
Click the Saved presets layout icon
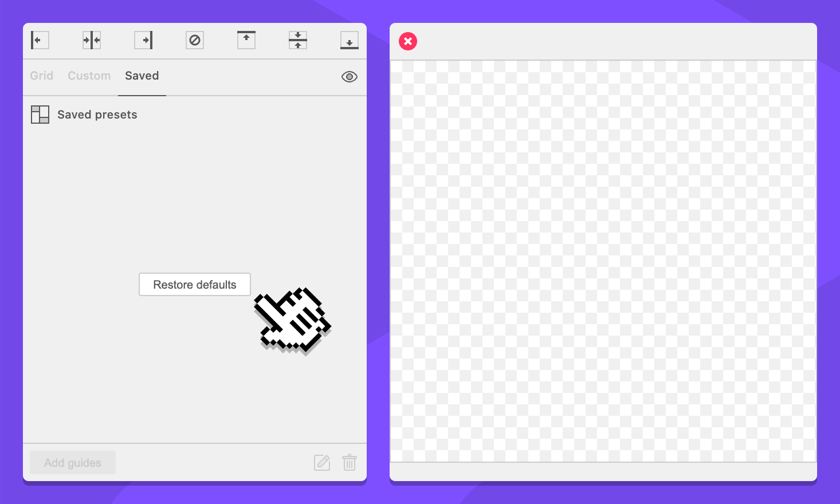pyautogui.click(x=40, y=115)
